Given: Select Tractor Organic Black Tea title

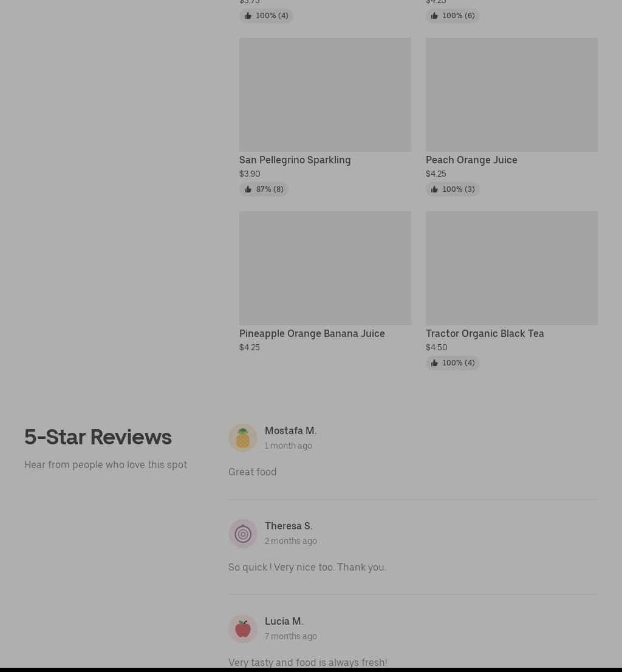Looking at the screenshot, I should tap(485, 333).
